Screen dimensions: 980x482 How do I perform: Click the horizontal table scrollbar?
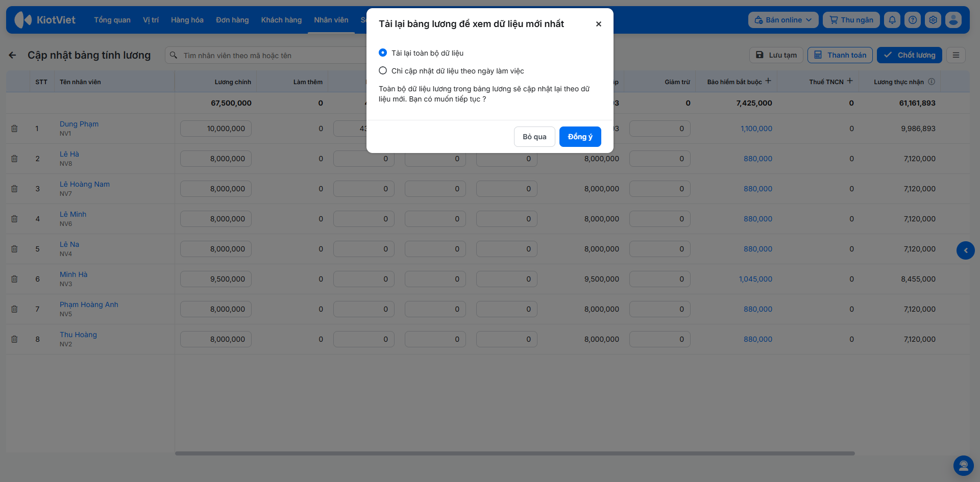pos(515,453)
